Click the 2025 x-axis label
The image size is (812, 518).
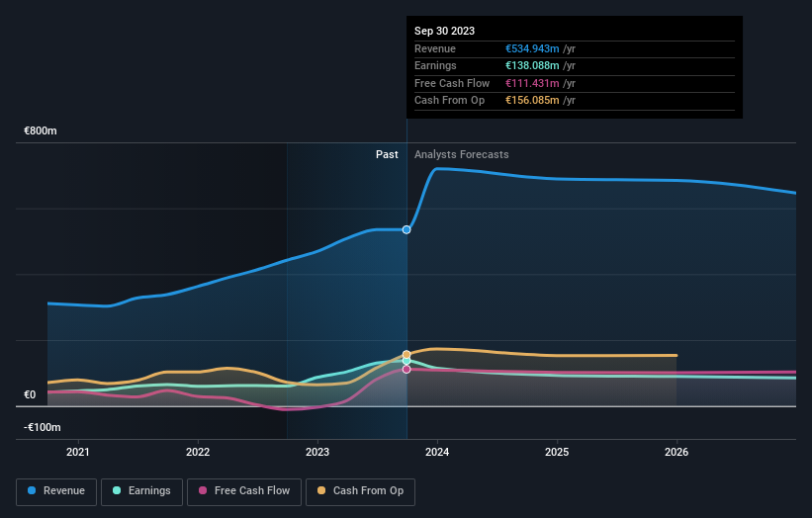[x=557, y=452]
